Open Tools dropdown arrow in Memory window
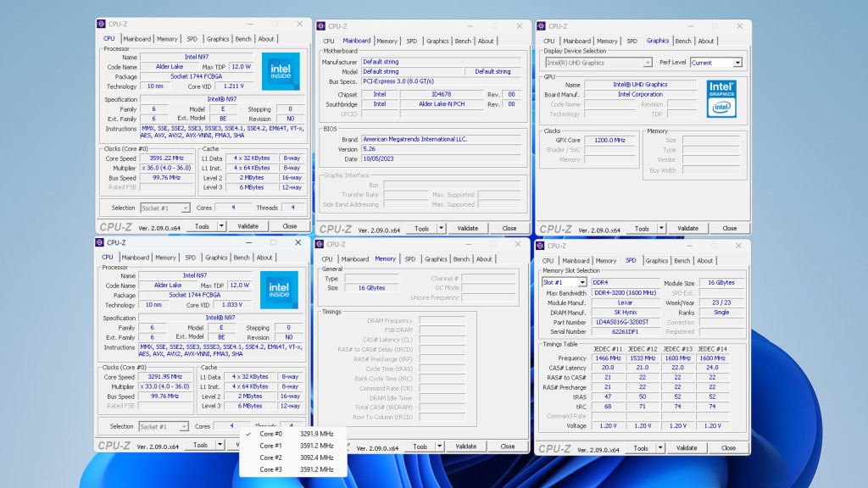 [440, 446]
